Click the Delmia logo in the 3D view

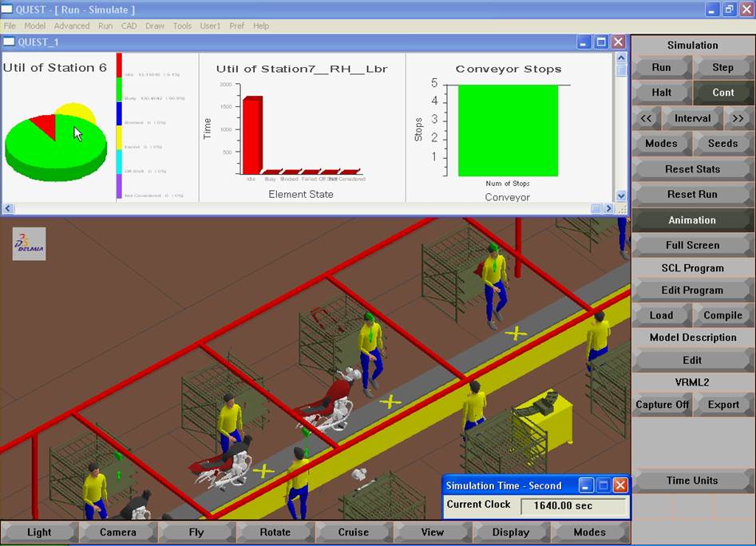coord(29,243)
